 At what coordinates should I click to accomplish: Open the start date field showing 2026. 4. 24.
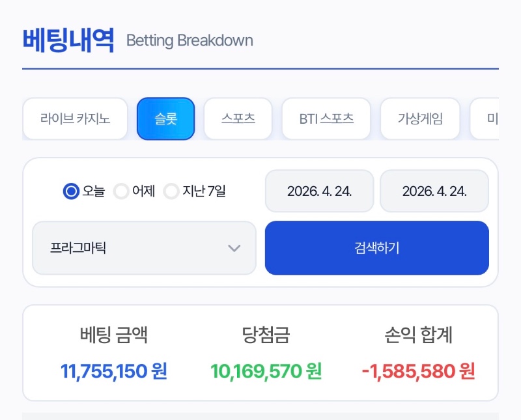[318, 190]
